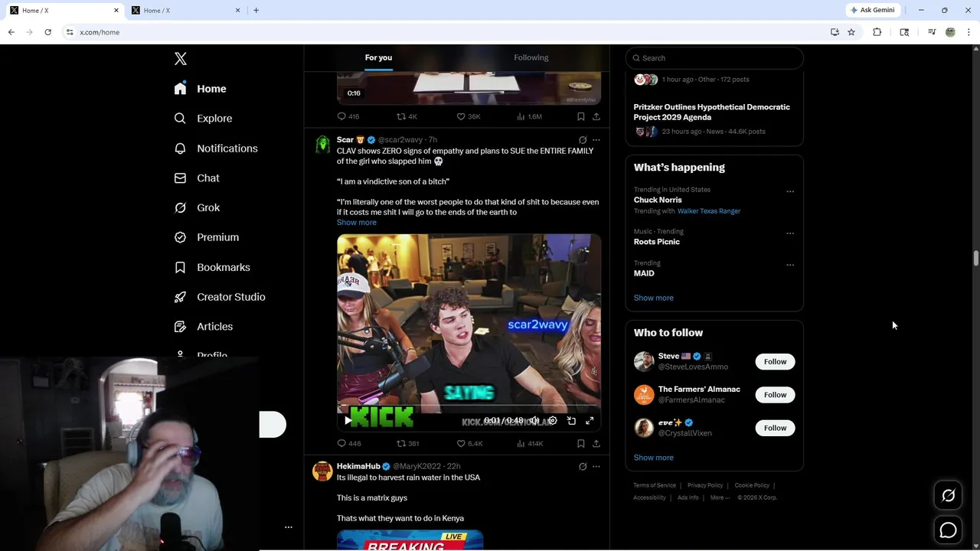Expand the More footer menu

[x=720, y=497]
